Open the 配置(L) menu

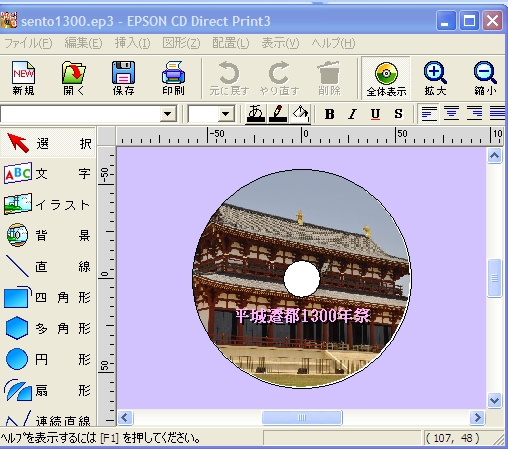[x=230, y=43]
